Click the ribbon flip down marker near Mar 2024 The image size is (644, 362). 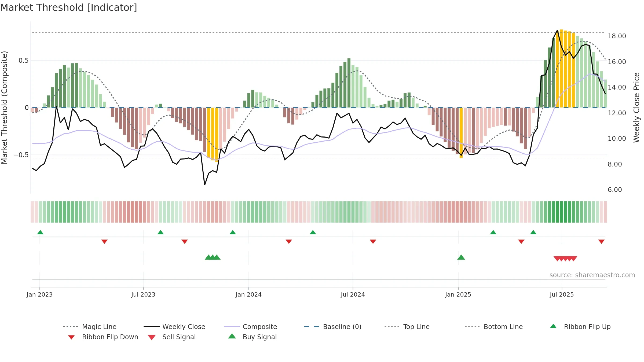point(289,242)
